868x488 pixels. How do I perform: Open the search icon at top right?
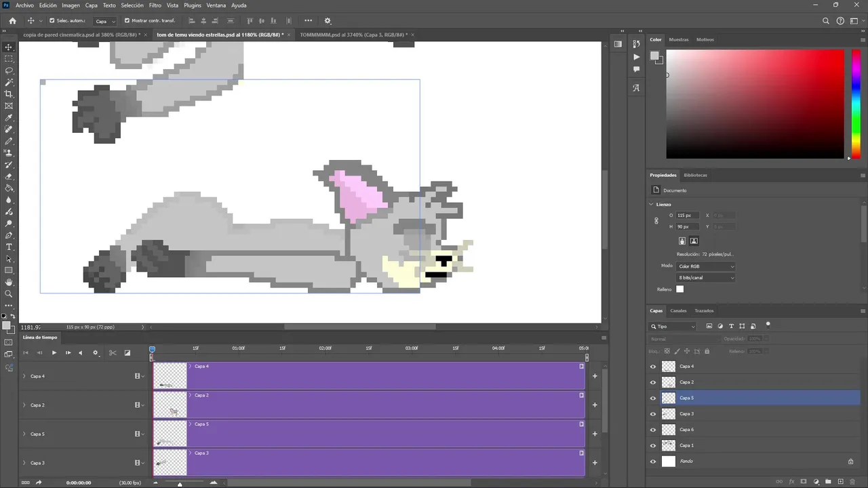(x=826, y=21)
